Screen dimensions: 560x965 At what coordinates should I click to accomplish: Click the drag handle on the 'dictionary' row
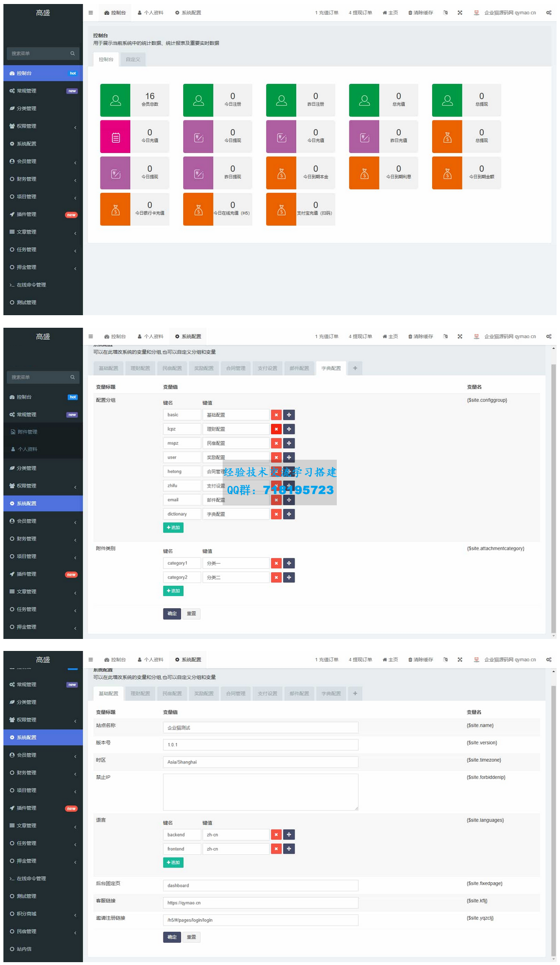tap(289, 514)
